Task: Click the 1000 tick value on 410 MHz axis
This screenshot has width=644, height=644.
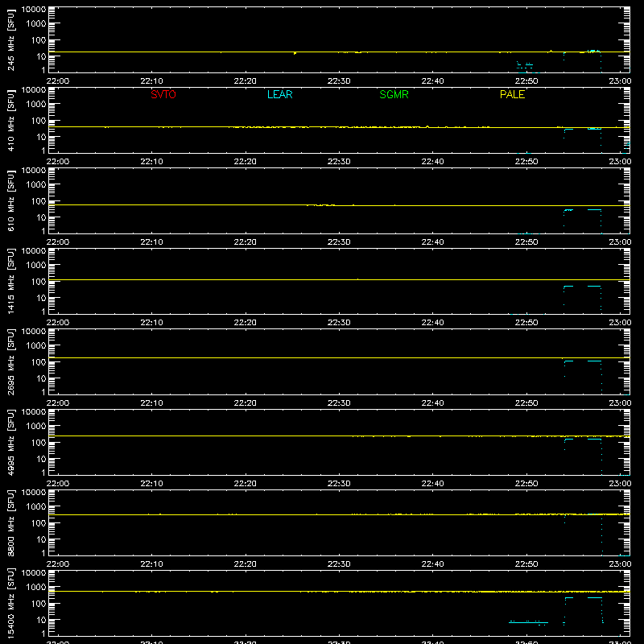Action: (x=36, y=105)
